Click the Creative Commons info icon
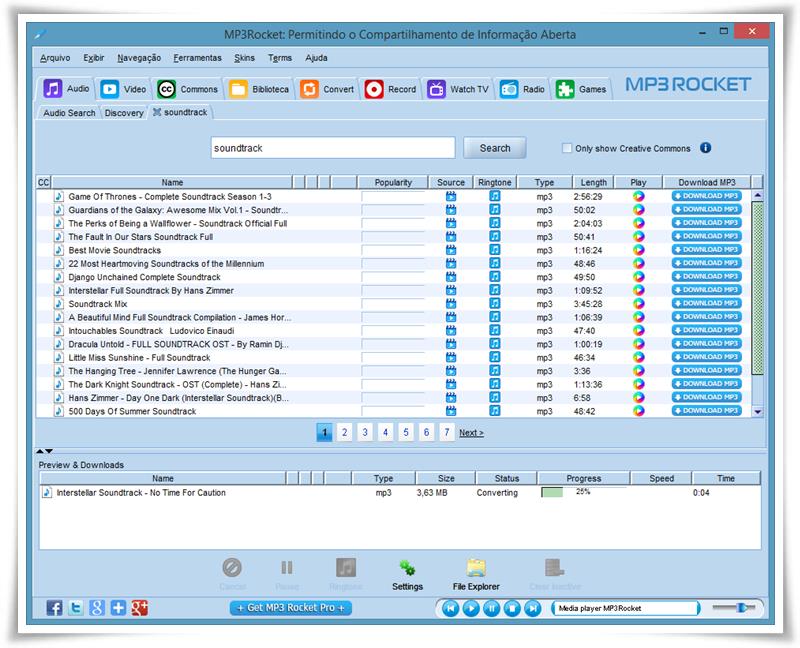This screenshot has height=648, width=800. pyautogui.click(x=706, y=148)
